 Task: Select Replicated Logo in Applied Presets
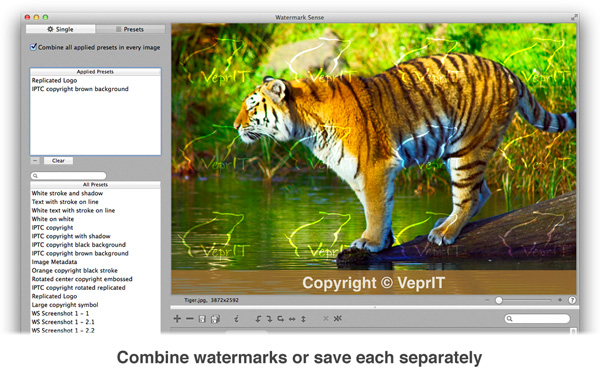(x=54, y=80)
